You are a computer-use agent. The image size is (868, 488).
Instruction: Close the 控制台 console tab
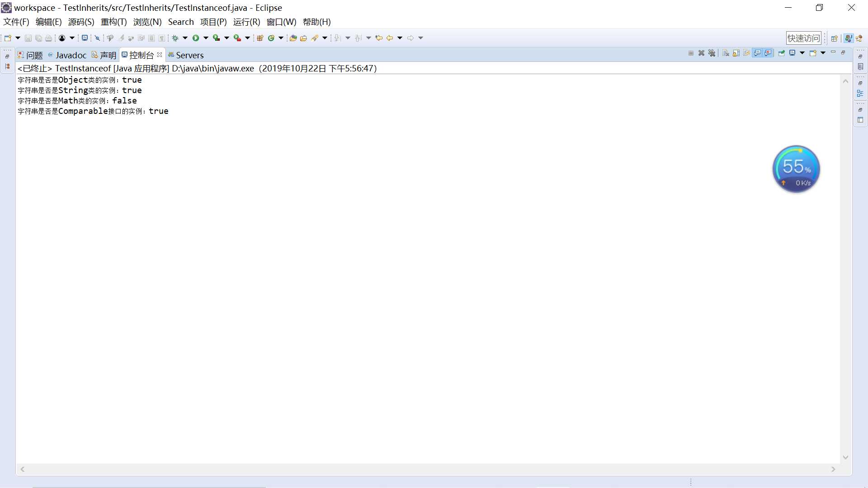click(x=160, y=55)
